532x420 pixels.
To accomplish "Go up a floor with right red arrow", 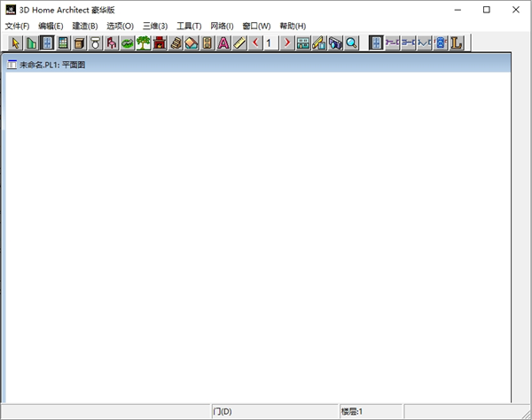I will 287,43.
